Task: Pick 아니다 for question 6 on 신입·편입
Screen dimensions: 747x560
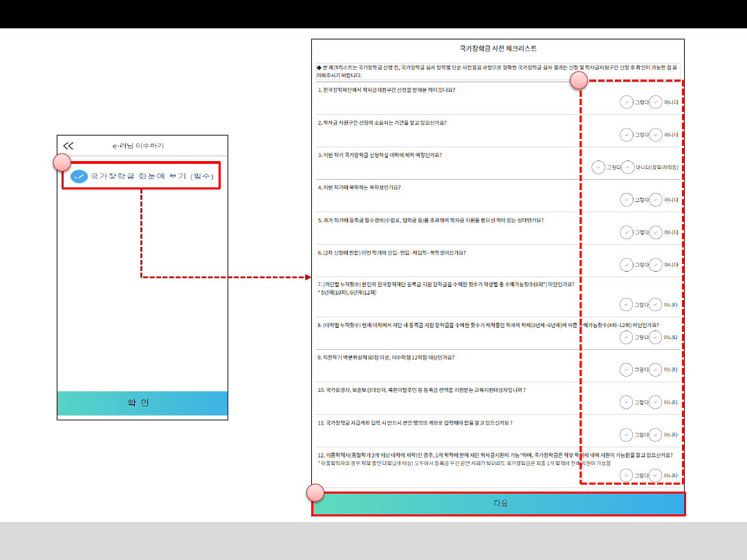Action: [656, 265]
